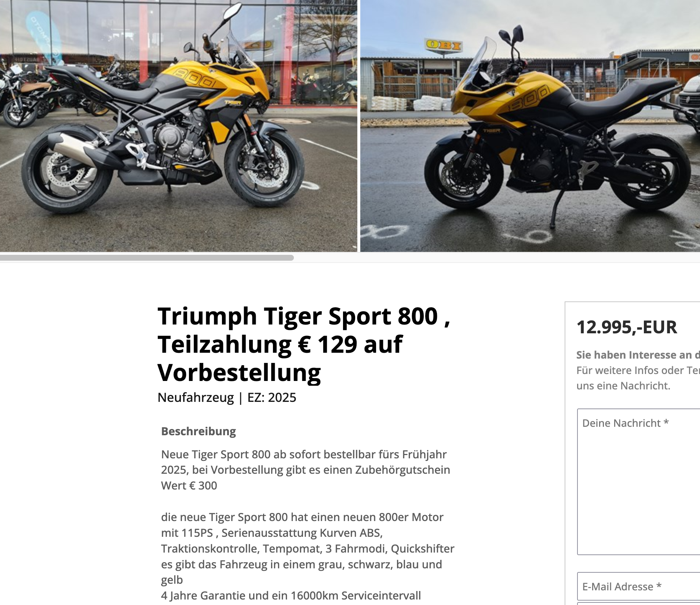Screen dimensions: 700x605
Task: Click the line 'Neue Tiger Sport 800 ab sofort bestellbar'
Action: [x=304, y=454]
